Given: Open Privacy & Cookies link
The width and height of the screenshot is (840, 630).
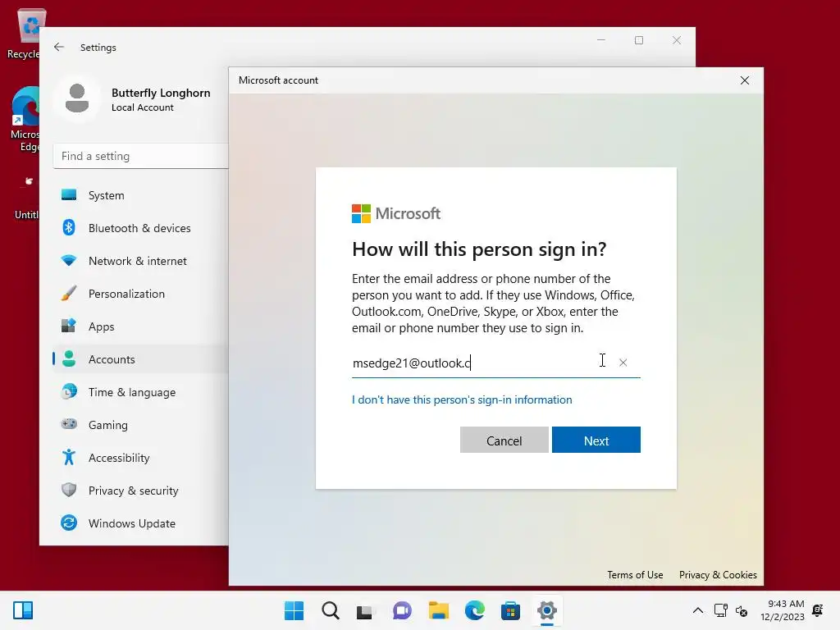Looking at the screenshot, I should tap(718, 575).
